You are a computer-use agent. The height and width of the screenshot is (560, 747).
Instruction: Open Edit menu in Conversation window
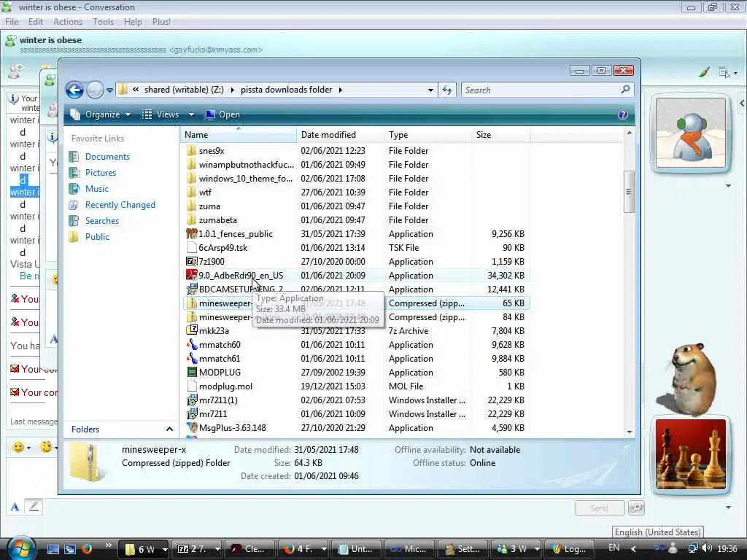point(36,22)
